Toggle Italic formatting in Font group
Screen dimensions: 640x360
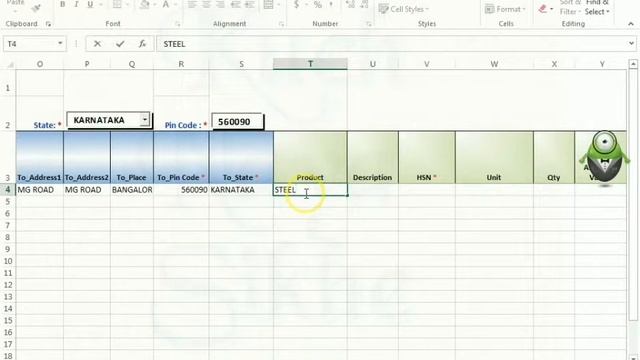point(76,4)
